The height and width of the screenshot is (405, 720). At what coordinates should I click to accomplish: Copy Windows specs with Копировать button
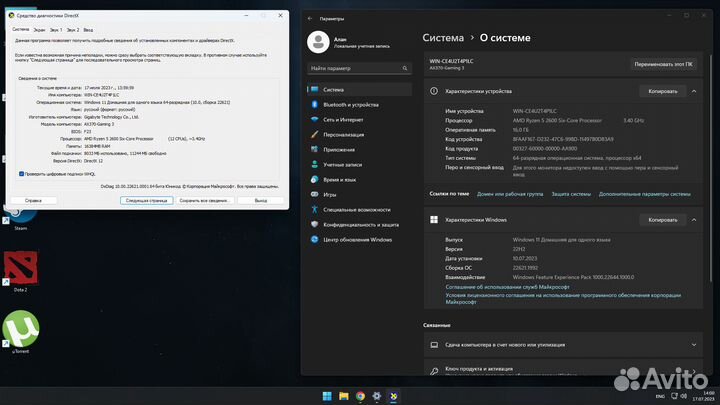pos(663,220)
